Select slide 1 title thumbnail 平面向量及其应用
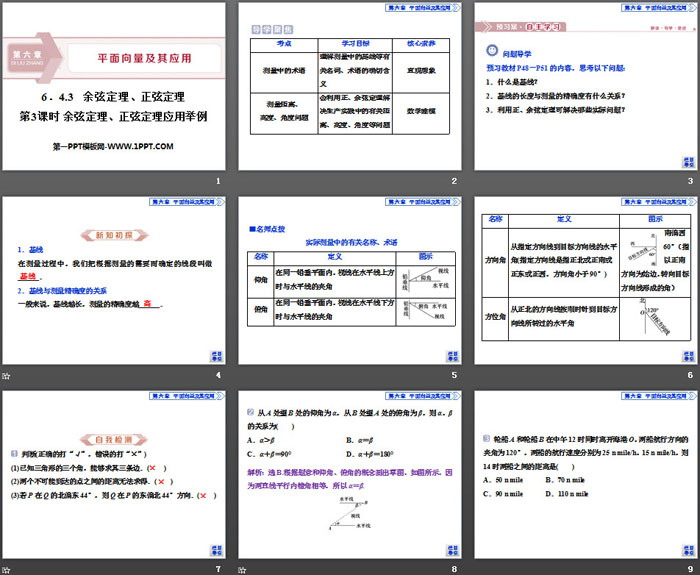700x575 pixels. [114, 86]
